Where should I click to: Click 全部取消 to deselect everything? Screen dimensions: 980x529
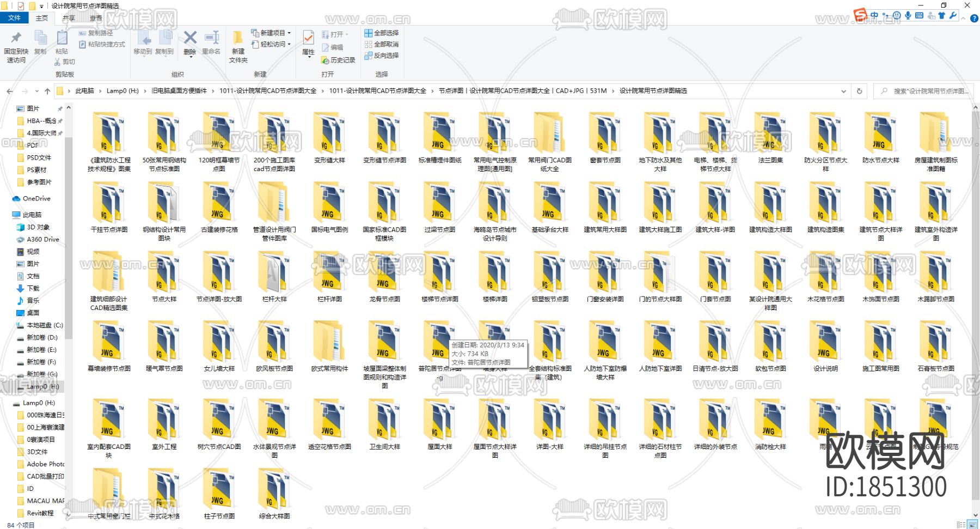[382, 44]
